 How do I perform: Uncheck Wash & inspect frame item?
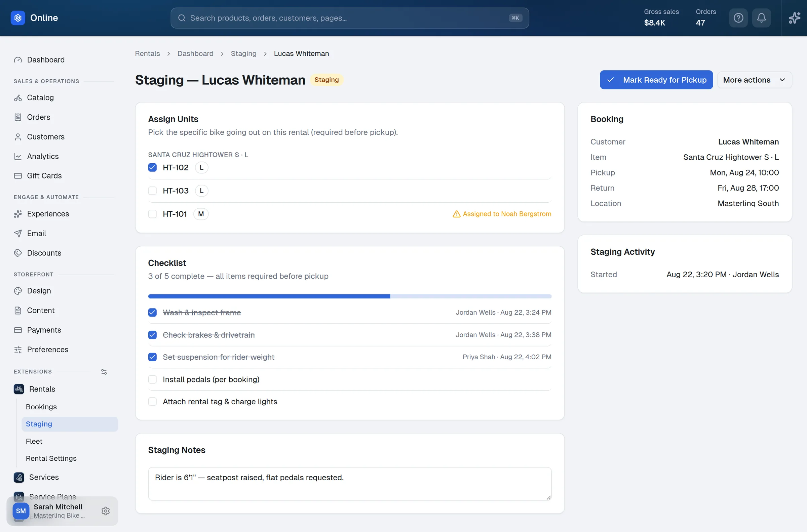point(152,313)
